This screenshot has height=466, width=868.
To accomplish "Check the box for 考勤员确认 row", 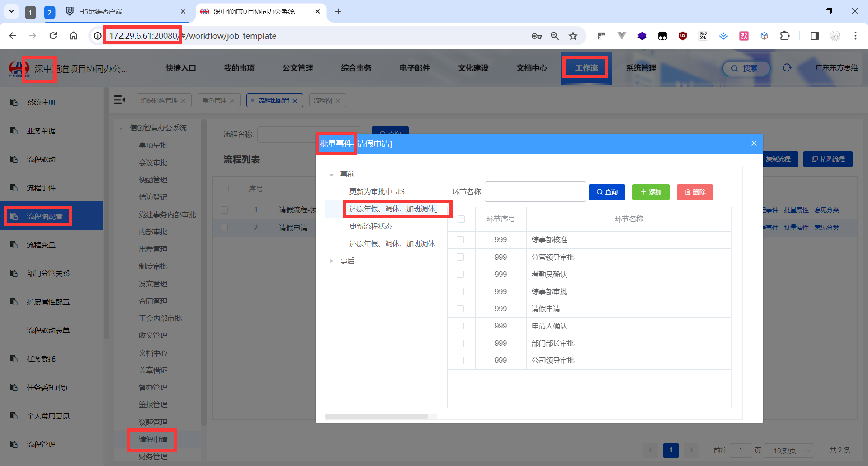I will coord(460,274).
